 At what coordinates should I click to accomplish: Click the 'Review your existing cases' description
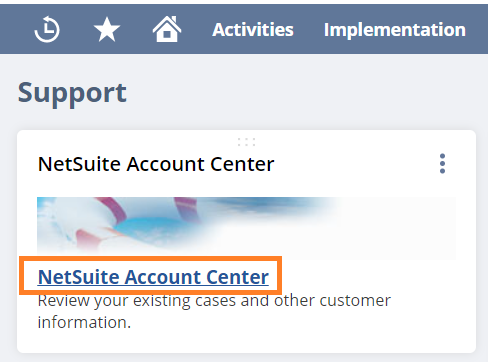[214, 311]
